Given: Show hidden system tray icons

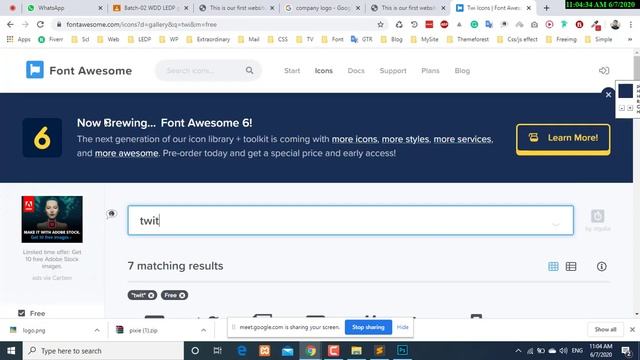Looking at the screenshot, I should 518,351.
